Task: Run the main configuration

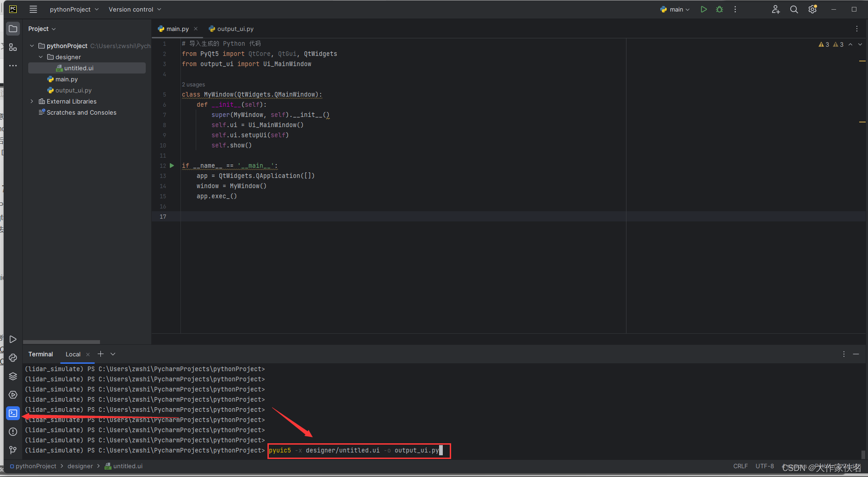Action: pos(704,9)
